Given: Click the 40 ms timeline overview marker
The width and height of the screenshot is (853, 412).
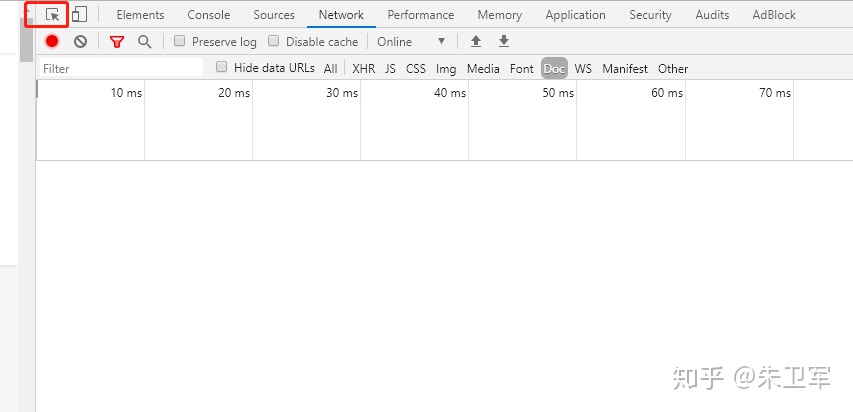Looking at the screenshot, I should (x=450, y=93).
